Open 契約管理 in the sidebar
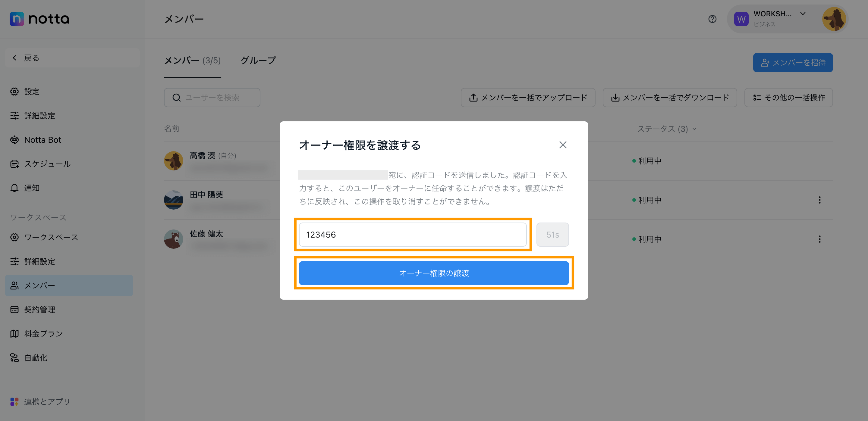The width and height of the screenshot is (868, 421). click(69, 310)
